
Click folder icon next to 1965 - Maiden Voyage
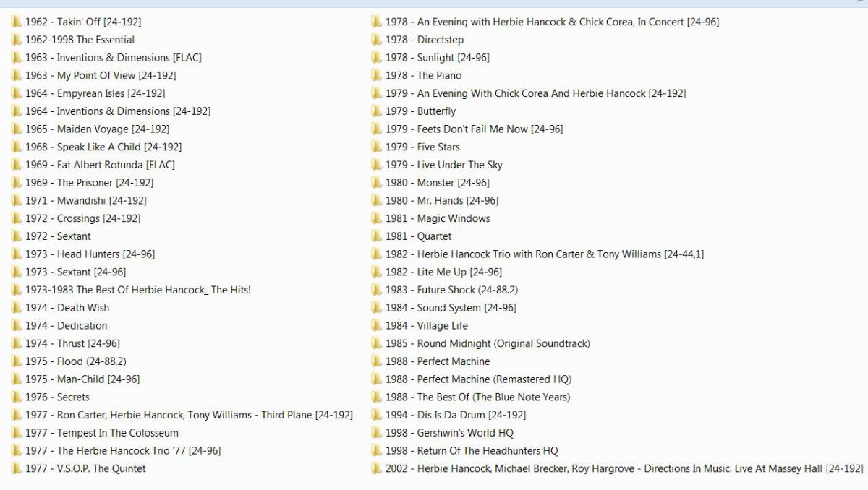coord(16,129)
